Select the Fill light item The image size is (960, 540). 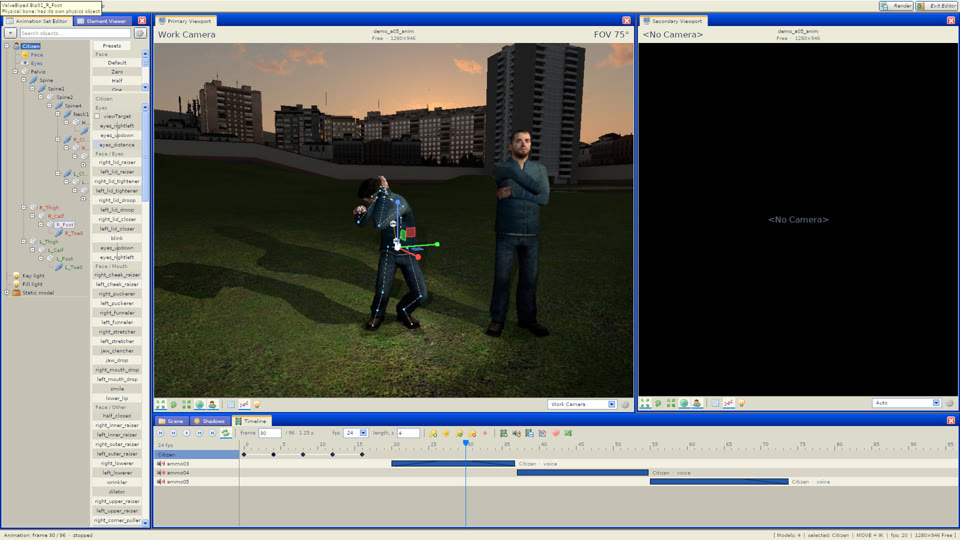click(x=32, y=284)
